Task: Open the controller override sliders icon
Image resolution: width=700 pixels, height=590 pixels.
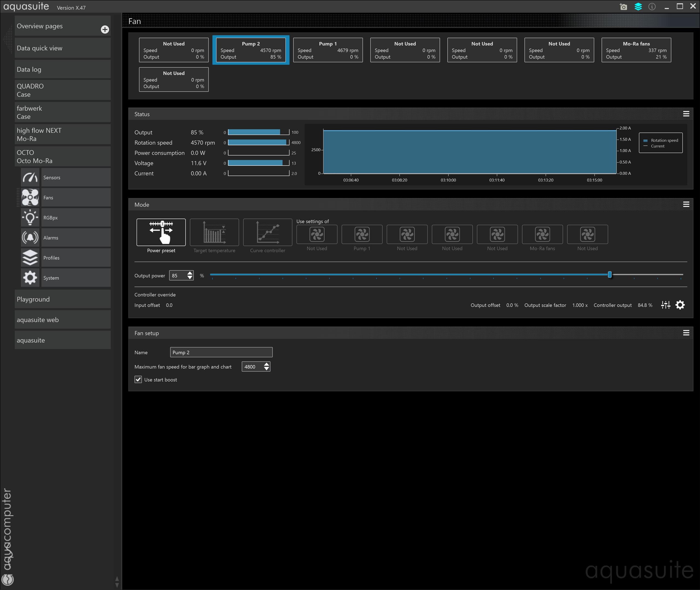Action: coord(666,305)
